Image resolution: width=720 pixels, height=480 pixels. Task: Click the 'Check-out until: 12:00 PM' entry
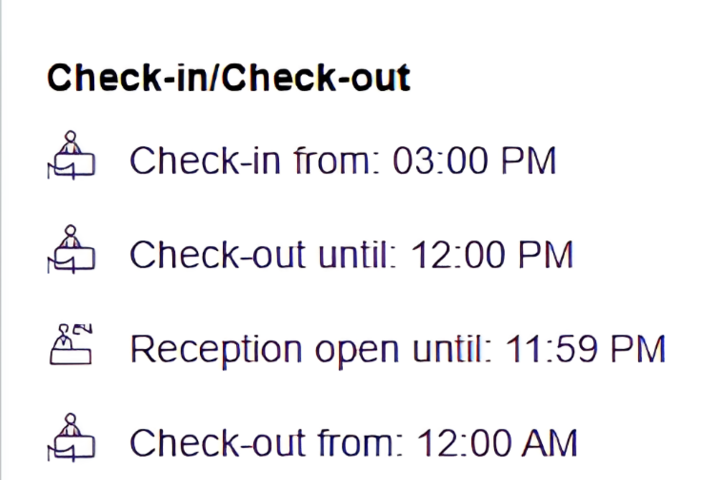click(351, 254)
